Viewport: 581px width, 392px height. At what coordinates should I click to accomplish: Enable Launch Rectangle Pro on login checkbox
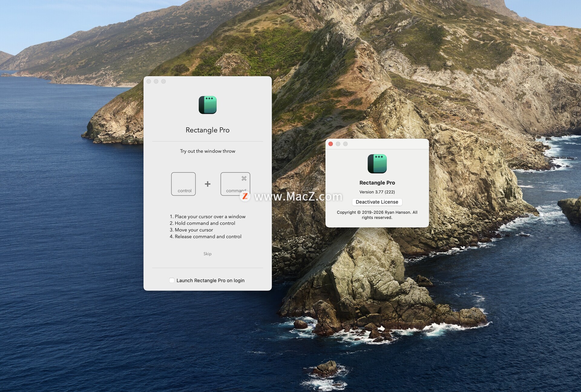click(172, 280)
